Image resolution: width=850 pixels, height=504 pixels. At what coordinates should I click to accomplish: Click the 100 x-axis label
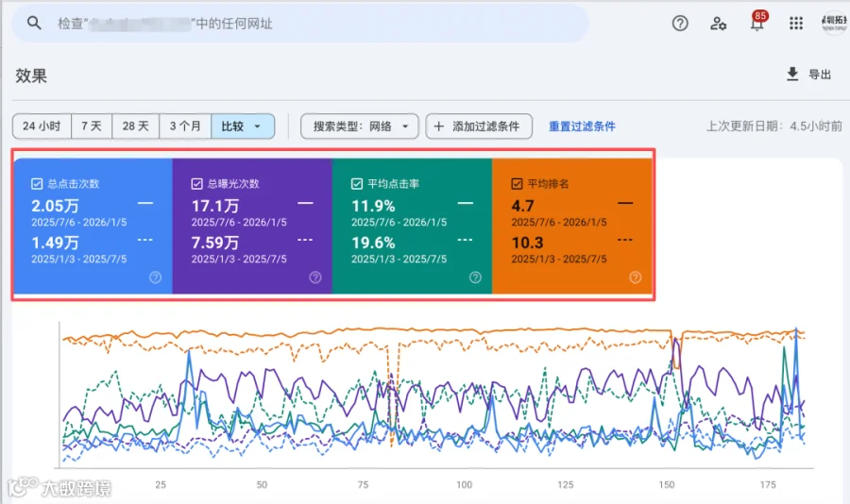click(x=464, y=484)
